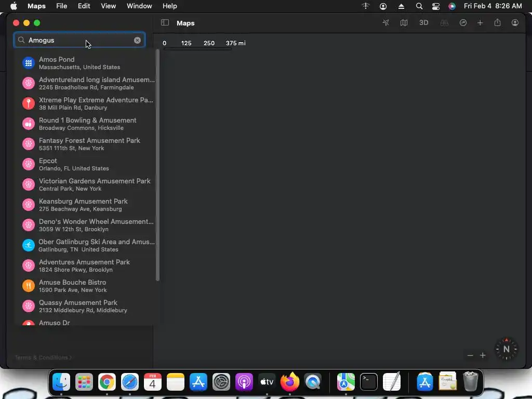Open Control Center in menu bar
532x399 pixels.
coord(436,6)
